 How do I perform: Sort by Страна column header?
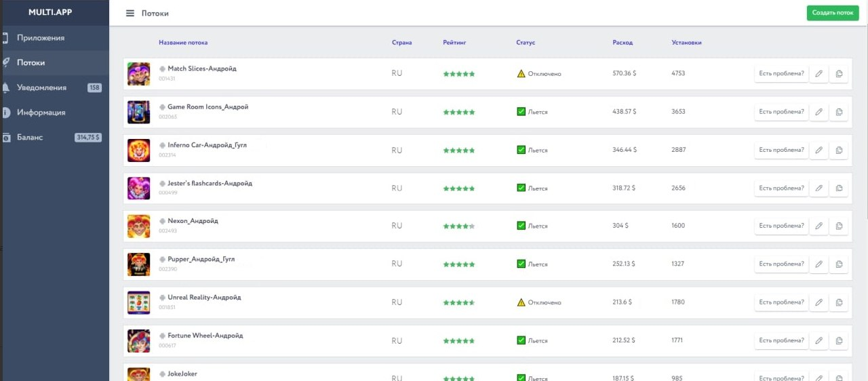pyautogui.click(x=401, y=43)
